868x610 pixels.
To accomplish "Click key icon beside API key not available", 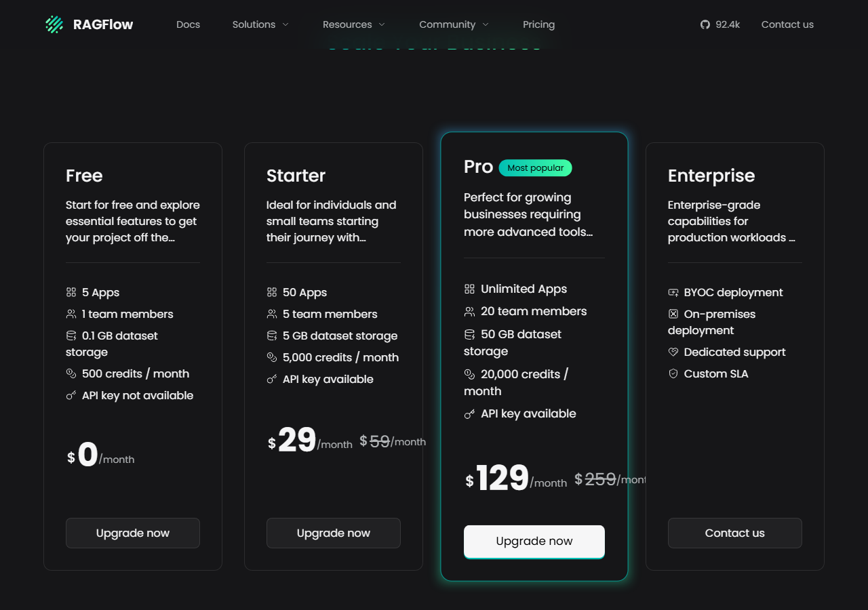I will tap(71, 395).
